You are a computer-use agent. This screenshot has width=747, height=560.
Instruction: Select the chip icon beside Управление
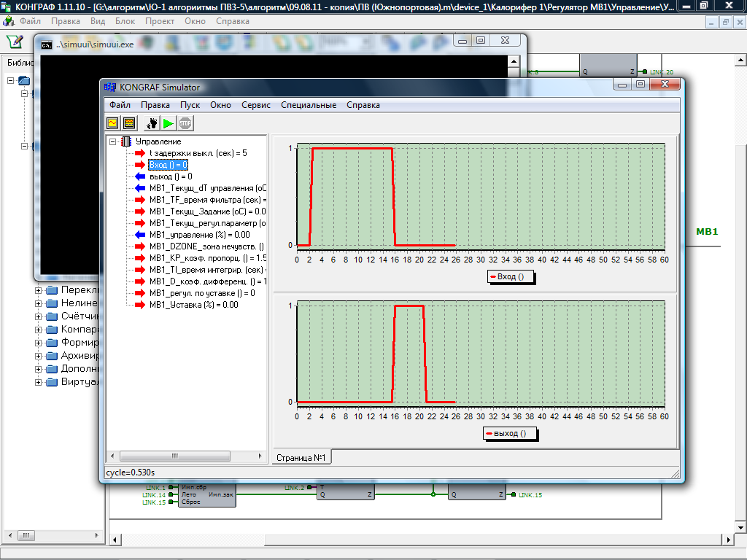[126, 141]
